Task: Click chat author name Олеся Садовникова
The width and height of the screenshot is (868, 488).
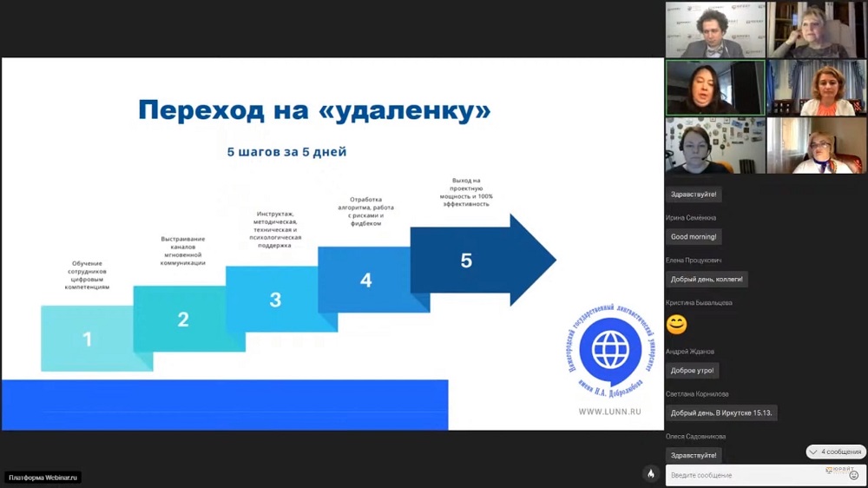Action: click(696, 437)
